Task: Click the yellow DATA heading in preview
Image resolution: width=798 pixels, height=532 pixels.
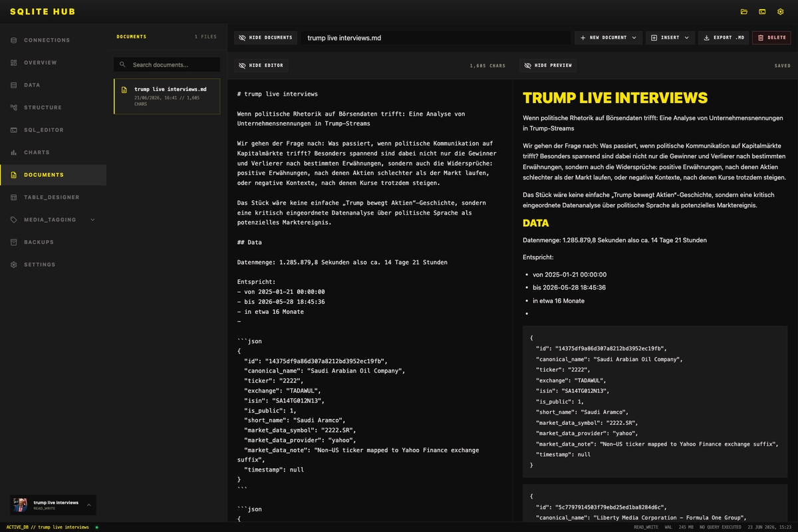Action: [x=536, y=223]
